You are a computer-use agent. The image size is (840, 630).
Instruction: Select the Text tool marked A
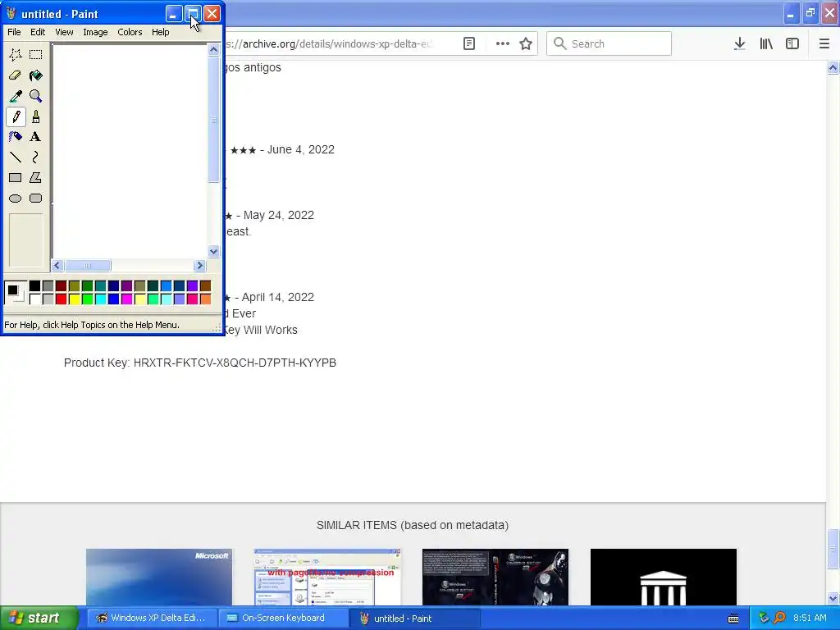(x=36, y=137)
